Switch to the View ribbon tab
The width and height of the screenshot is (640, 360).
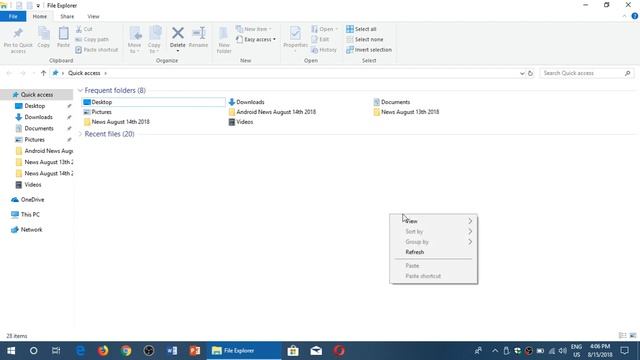pyautogui.click(x=93, y=16)
